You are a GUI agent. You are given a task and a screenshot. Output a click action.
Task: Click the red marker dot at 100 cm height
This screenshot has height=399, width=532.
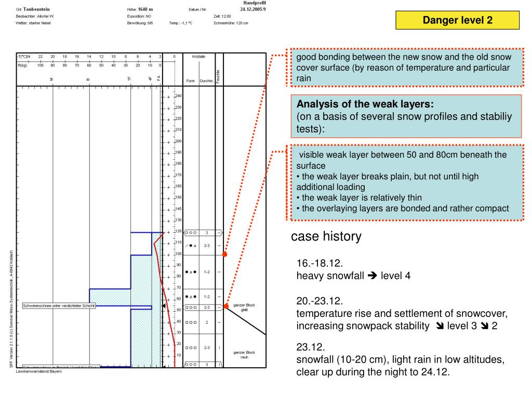(224, 254)
